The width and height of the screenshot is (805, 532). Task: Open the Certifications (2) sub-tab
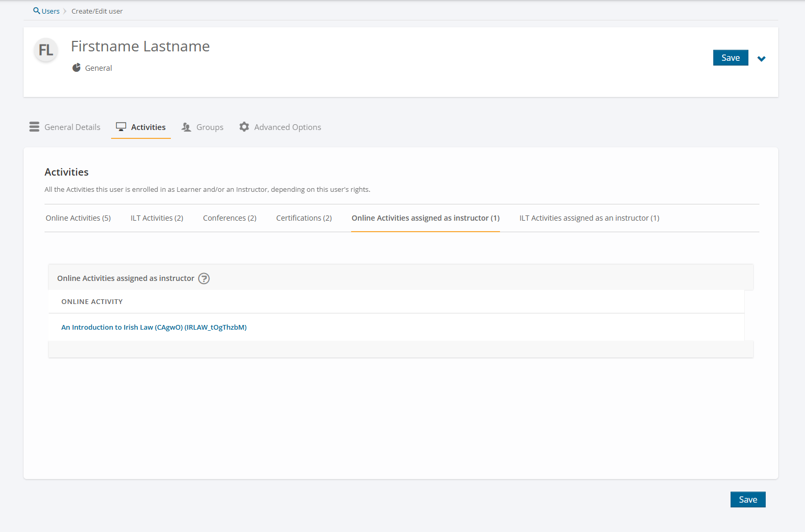[x=304, y=218]
